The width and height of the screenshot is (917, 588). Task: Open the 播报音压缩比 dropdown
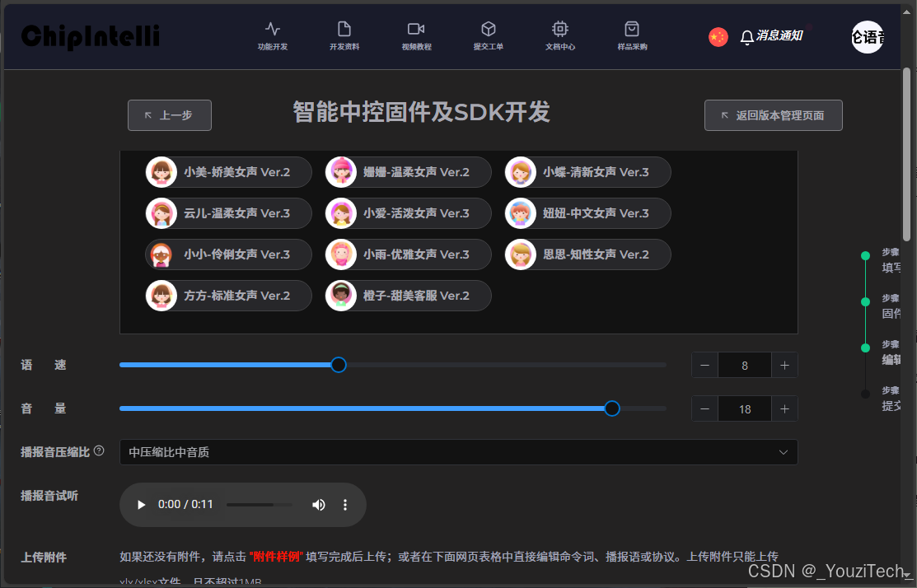[460, 451]
